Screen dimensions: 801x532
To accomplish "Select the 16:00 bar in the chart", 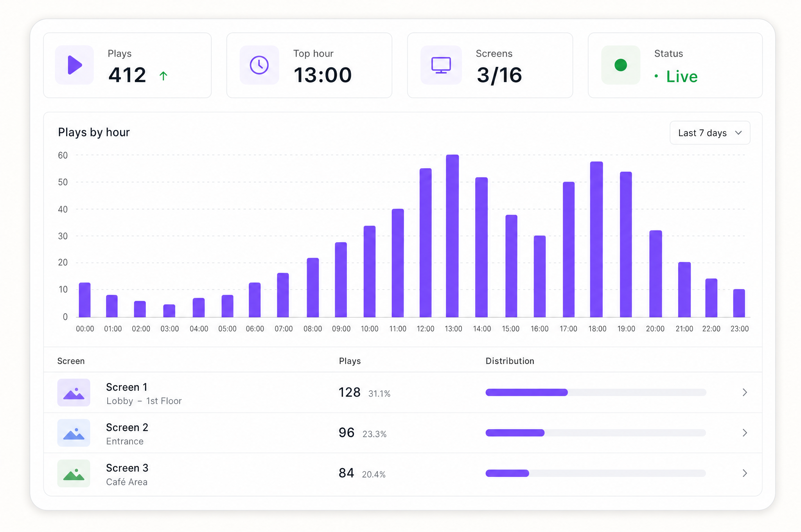I will [540, 276].
